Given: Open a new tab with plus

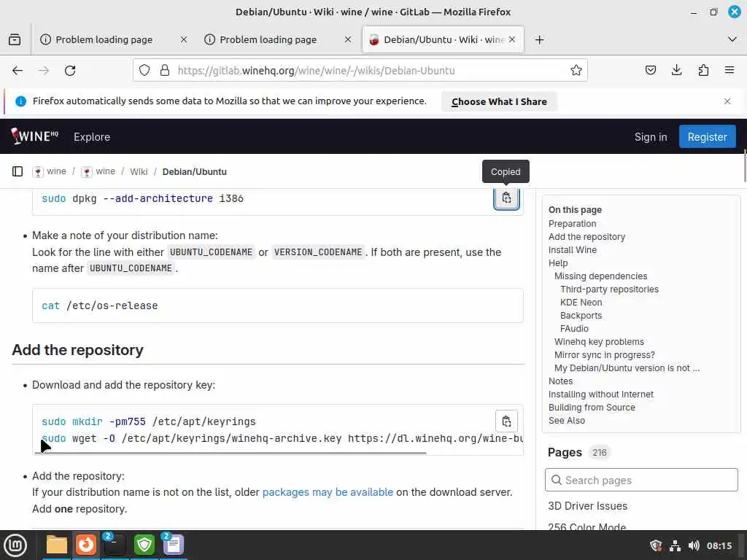Looking at the screenshot, I should click(x=539, y=39).
